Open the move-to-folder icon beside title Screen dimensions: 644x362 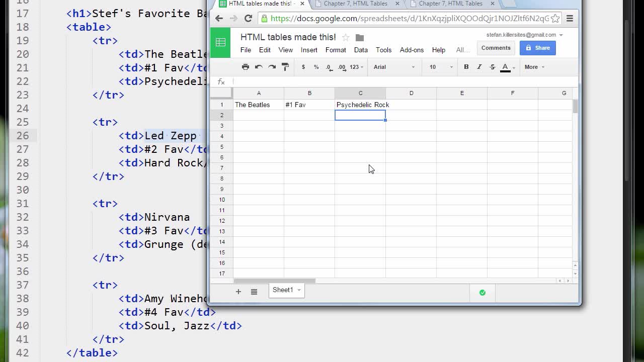[360, 38]
